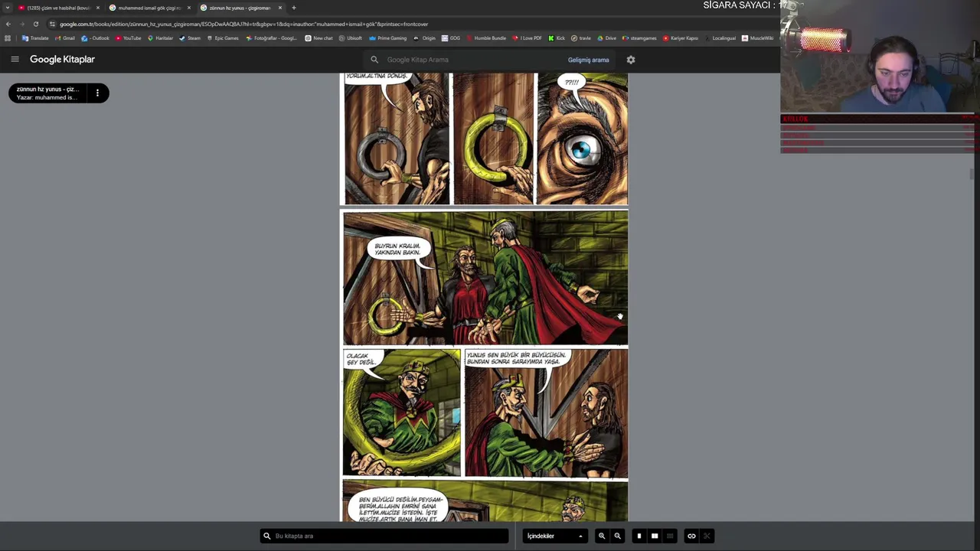Select the zünnun hz yunus book title card
Image resolution: width=980 pixels, height=551 pixels.
click(x=48, y=93)
